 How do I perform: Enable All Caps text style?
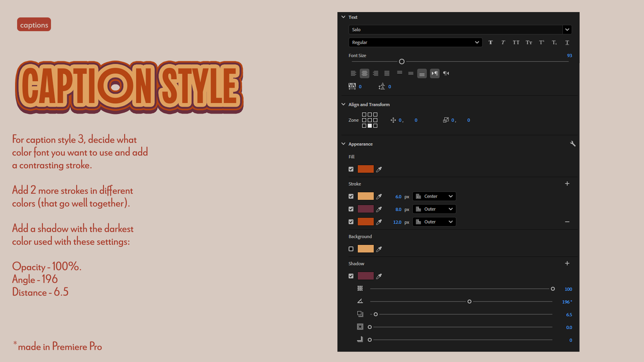tap(516, 43)
